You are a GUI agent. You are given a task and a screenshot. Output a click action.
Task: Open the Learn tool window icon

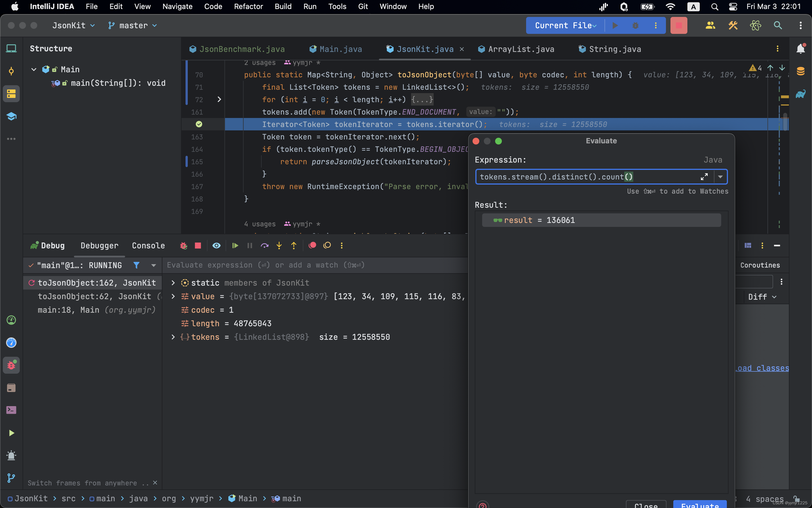point(11,116)
